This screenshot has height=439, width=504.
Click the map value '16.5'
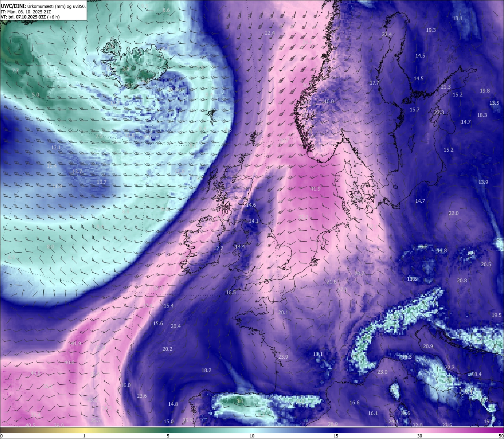(231, 293)
